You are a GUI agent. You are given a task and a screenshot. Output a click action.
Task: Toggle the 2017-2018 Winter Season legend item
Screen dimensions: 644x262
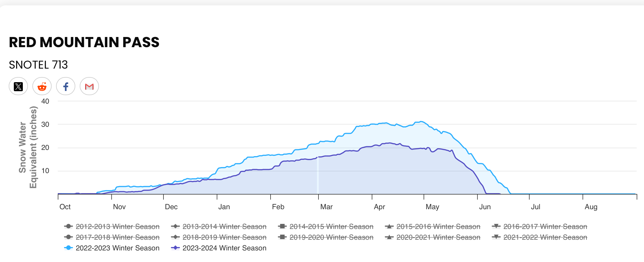pos(117,237)
